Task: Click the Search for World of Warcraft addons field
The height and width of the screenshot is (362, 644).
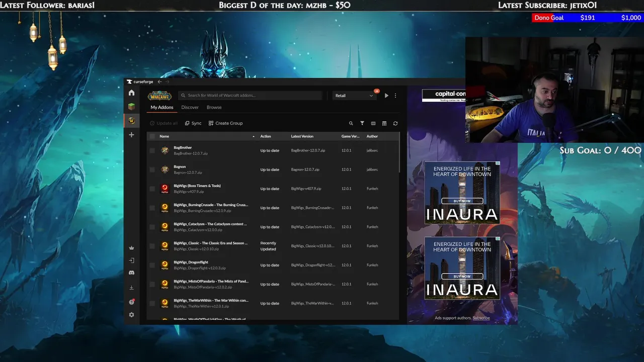Action: point(250,96)
